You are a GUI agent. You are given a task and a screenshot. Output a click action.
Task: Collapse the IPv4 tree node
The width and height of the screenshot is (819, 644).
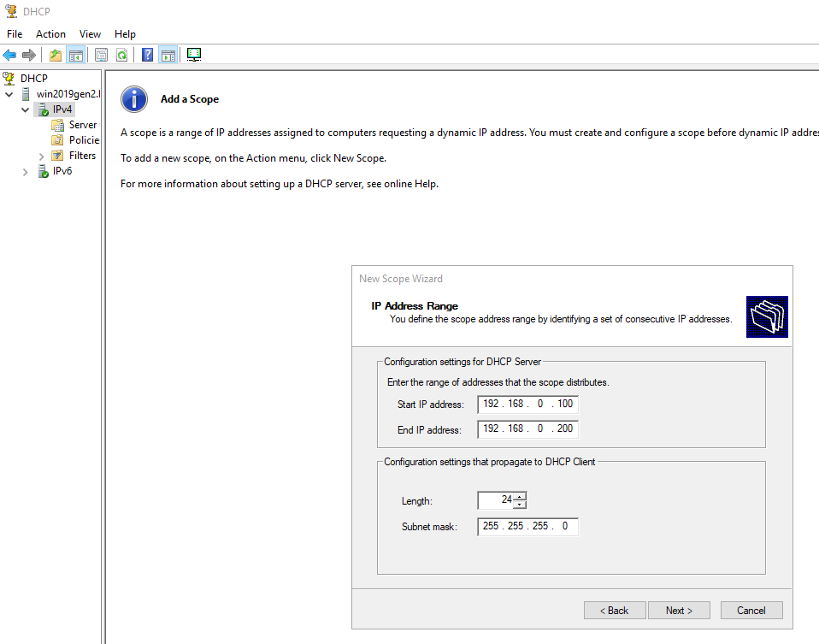pos(25,109)
